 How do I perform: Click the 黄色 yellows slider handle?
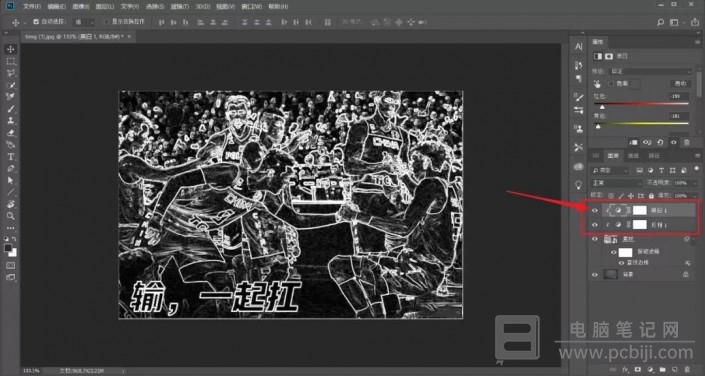click(x=598, y=126)
